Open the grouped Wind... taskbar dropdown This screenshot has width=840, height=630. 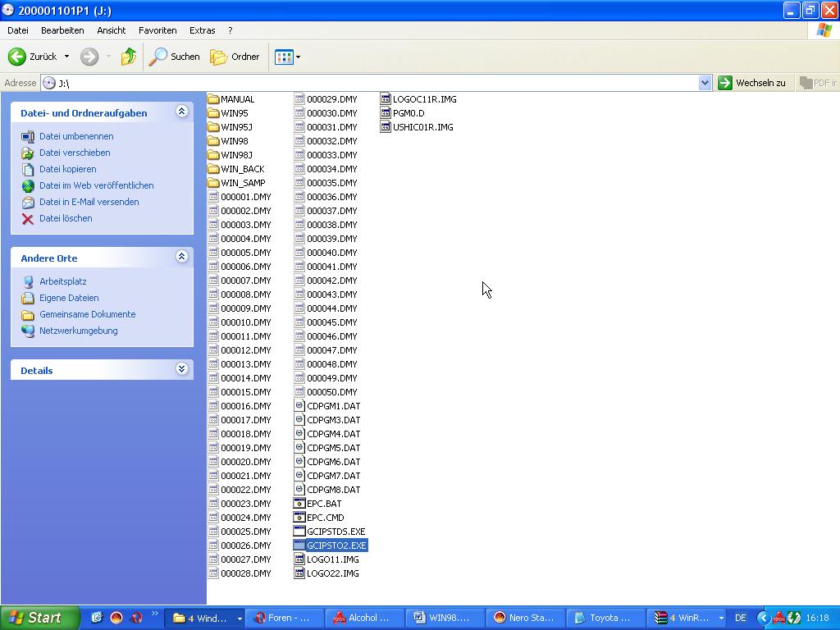(240, 619)
